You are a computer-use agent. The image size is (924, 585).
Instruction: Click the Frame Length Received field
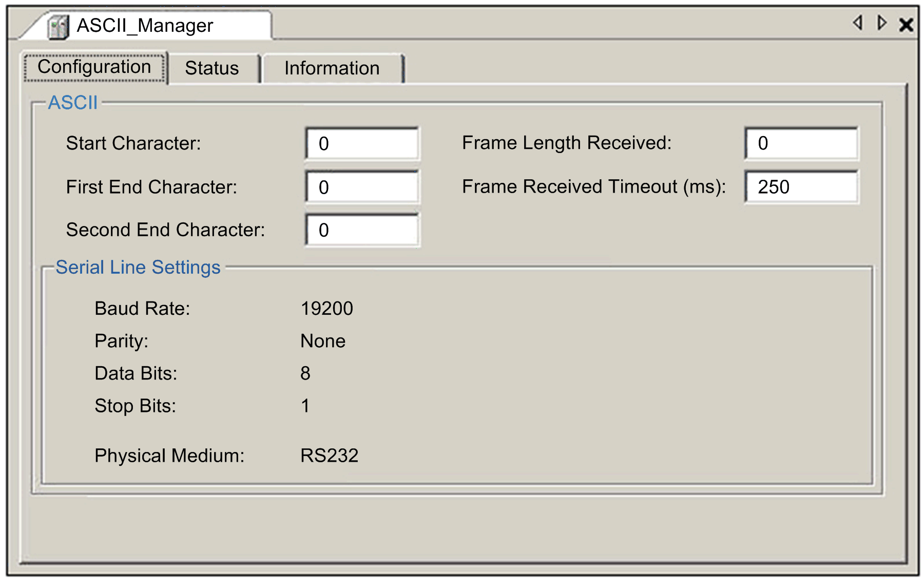pos(801,143)
